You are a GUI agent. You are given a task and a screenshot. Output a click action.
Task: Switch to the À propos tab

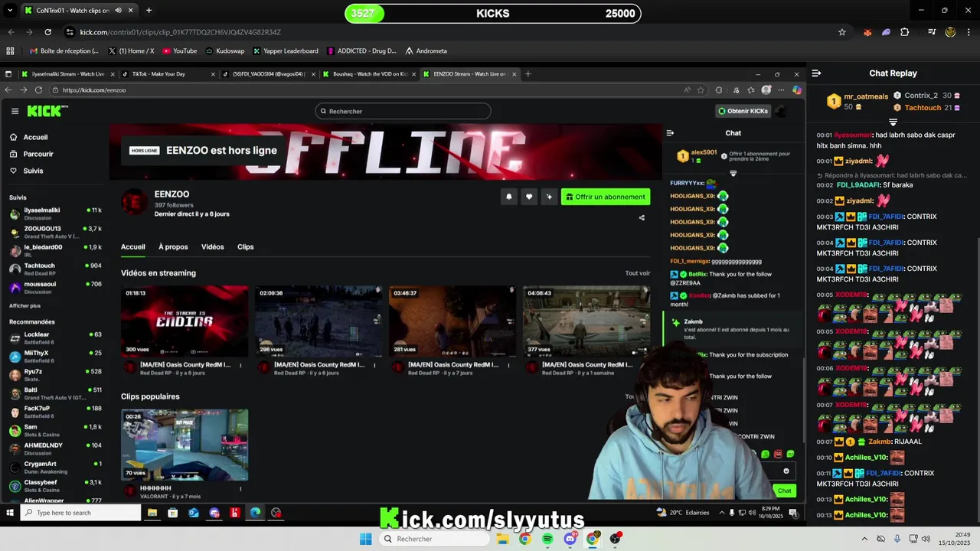point(173,246)
